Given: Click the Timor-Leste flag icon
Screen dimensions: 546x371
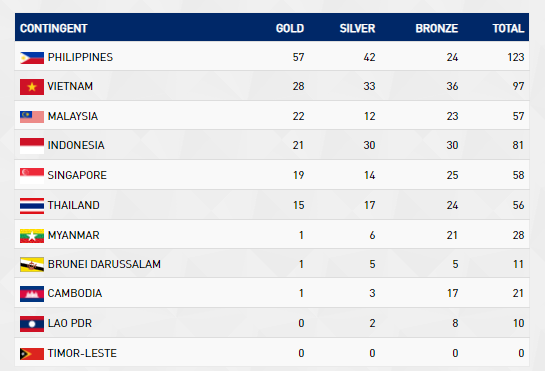Looking at the screenshot, I should pos(32,354).
